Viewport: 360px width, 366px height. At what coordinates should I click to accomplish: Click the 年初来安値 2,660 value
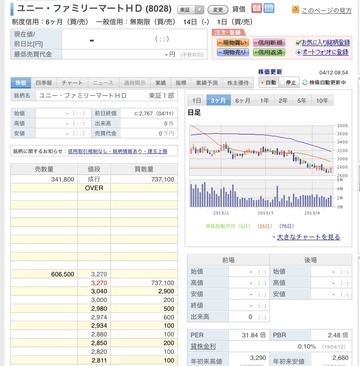pyautogui.click(x=340, y=358)
